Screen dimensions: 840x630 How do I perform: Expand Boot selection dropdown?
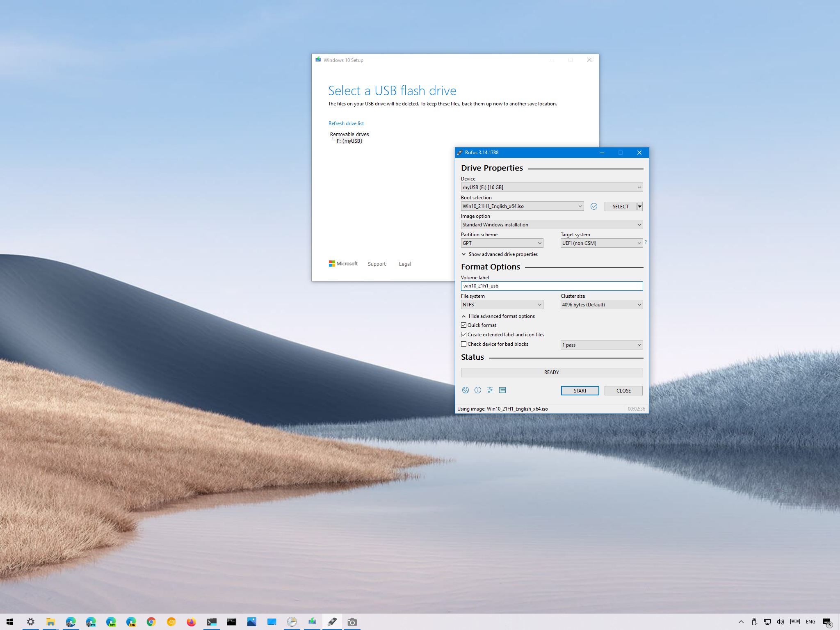click(x=580, y=206)
